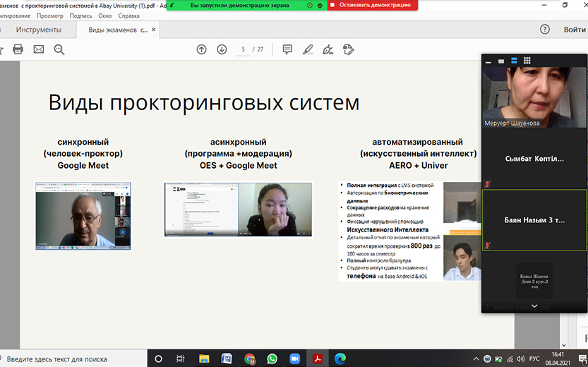The height and width of the screenshot is (367, 588).
Task: Open Cortana circle on taskbar
Action: pos(158,359)
